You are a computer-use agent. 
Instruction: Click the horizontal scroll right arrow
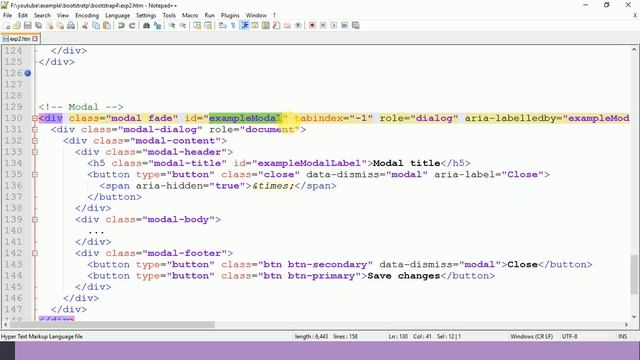626,324
